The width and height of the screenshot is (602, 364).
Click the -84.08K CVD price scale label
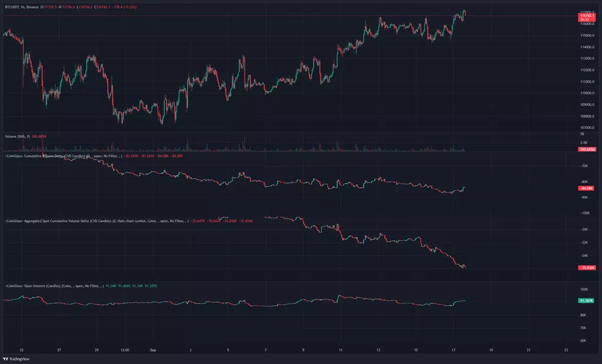tap(586, 188)
